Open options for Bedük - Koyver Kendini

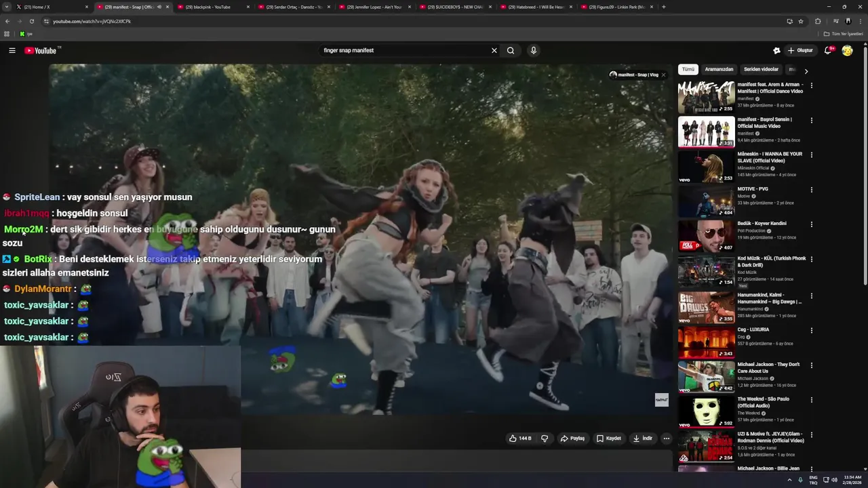point(811,224)
